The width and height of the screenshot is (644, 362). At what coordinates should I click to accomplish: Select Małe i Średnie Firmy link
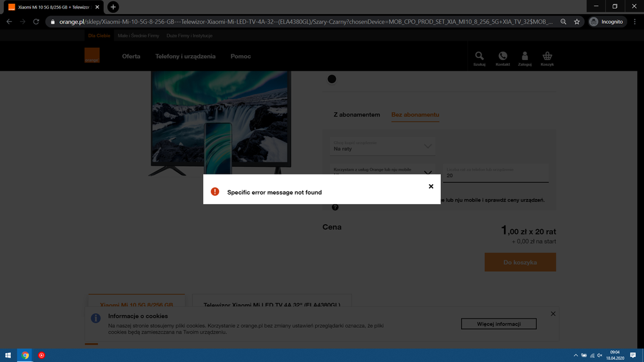(x=139, y=35)
